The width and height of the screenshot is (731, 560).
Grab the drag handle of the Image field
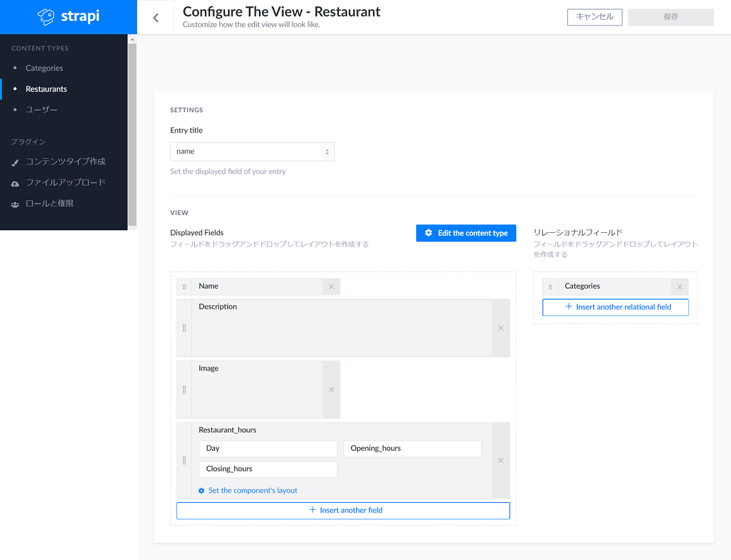point(184,389)
